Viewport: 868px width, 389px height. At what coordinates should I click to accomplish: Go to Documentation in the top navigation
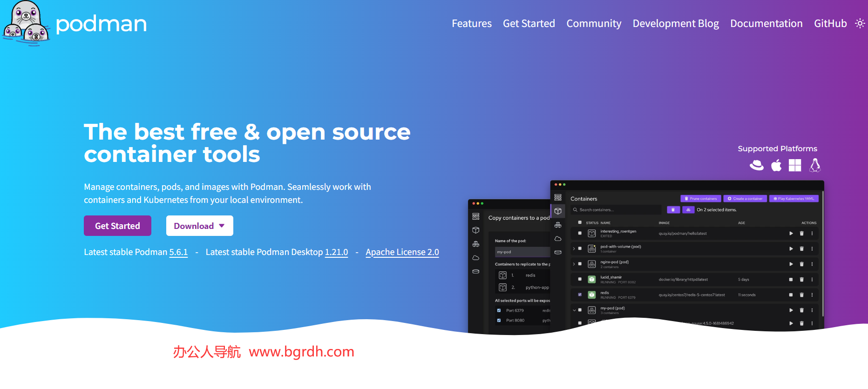point(766,23)
